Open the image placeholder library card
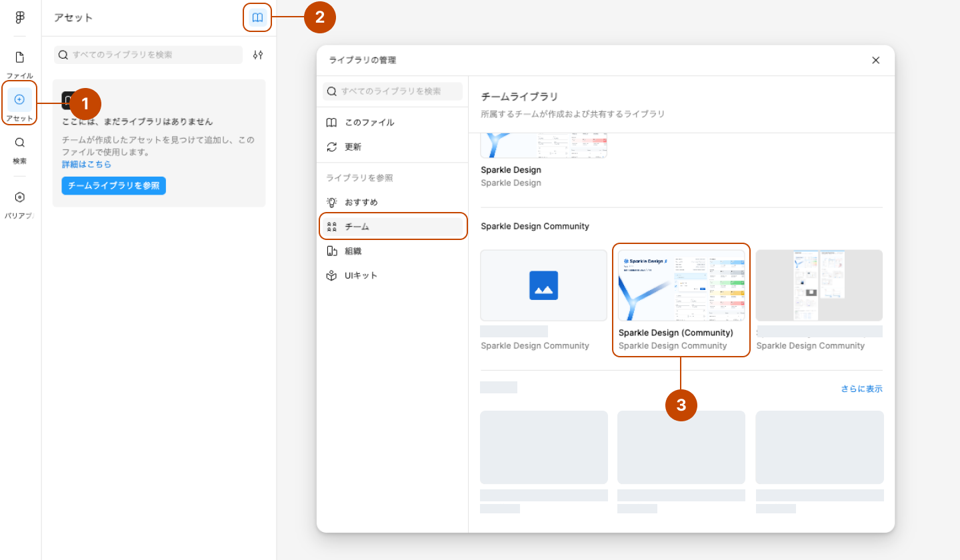The height and width of the screenshot is (560, 960). 543,285
